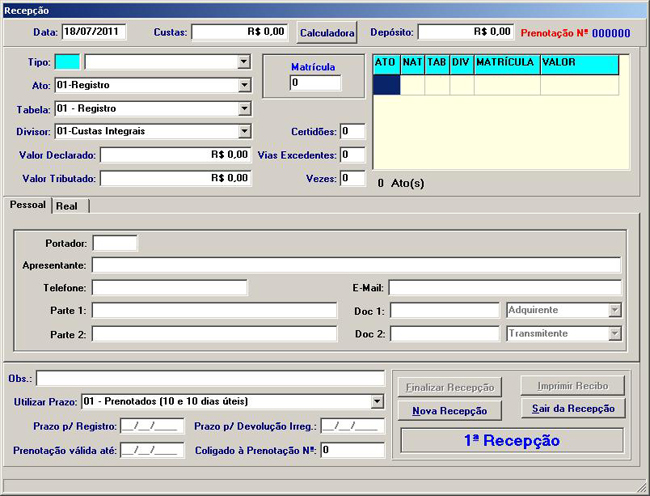The height and width of the screenshot is (496, 650).
Task: Click the Prenotação Nº 000000 label
Action: [x=575, y=33]
